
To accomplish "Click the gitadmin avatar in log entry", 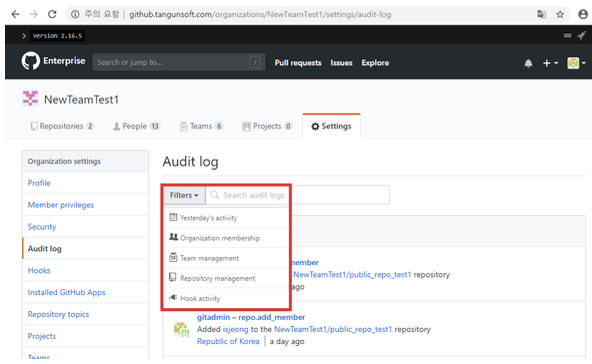I will click(x=181, y=329).
